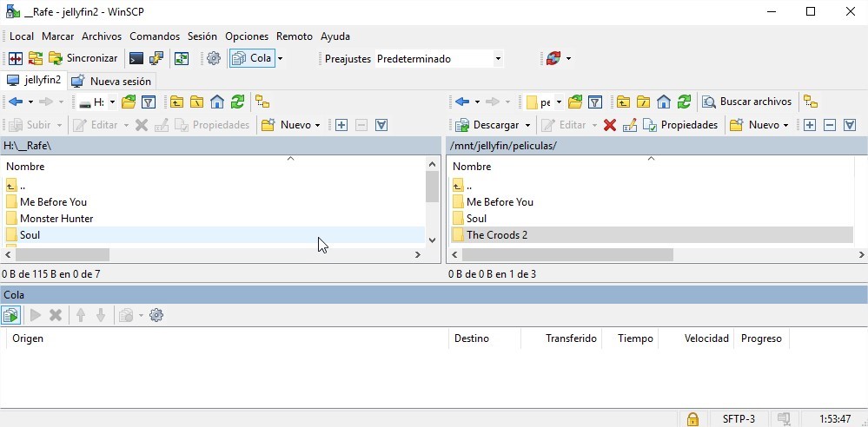
Task: Open the Ayuda menu
Action: (335, 36)
